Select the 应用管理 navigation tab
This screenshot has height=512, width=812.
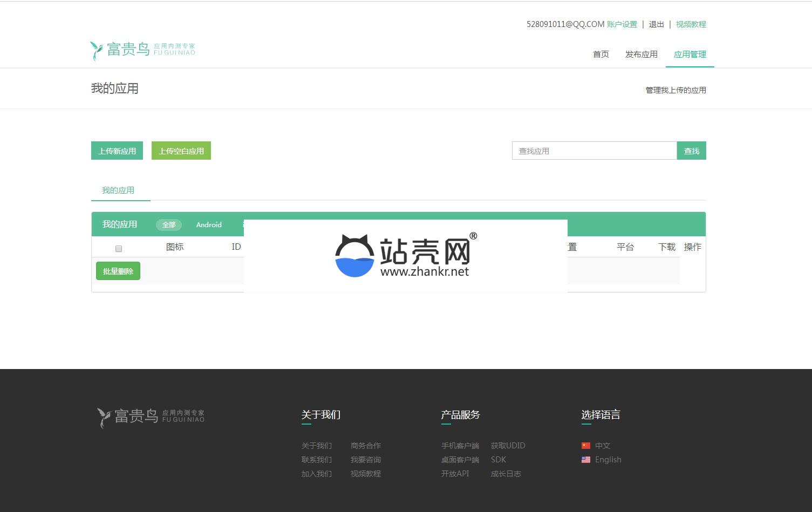690,54
